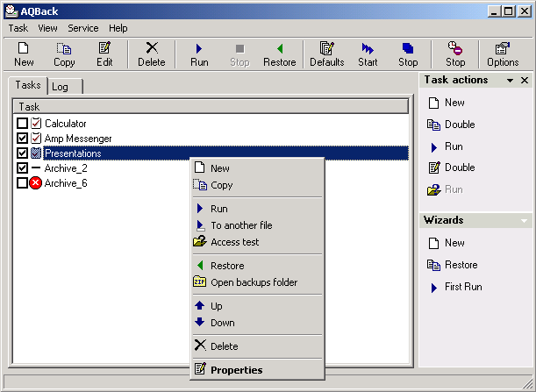Screen dimensions: 536x392
Task: Check the Archive_6 task checkbox
Action: 22,183
